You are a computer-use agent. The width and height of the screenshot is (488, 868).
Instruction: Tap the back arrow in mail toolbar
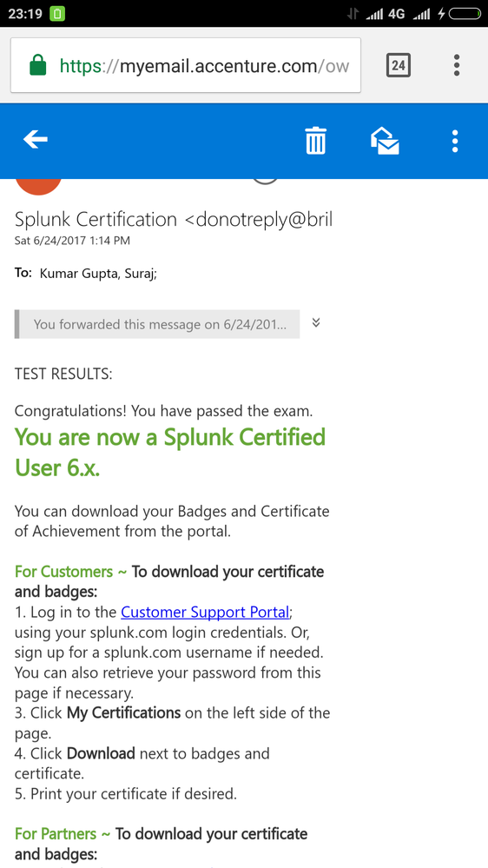(36, 141)
